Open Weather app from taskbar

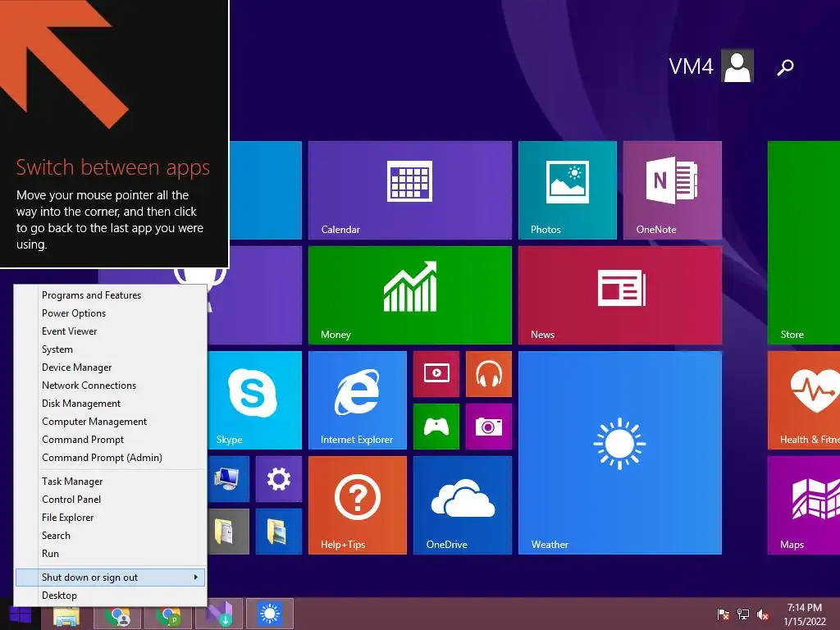point(269,614)
